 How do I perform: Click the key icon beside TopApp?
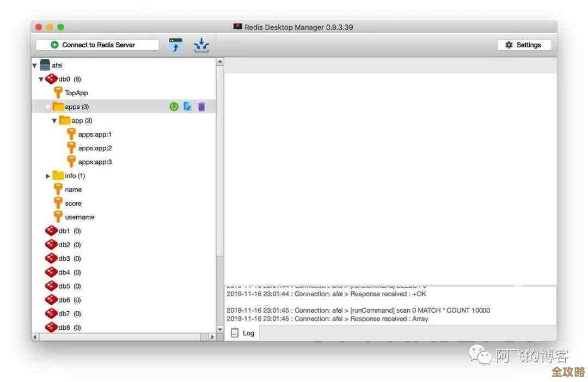pyautogui.click(x=58, y=93)
